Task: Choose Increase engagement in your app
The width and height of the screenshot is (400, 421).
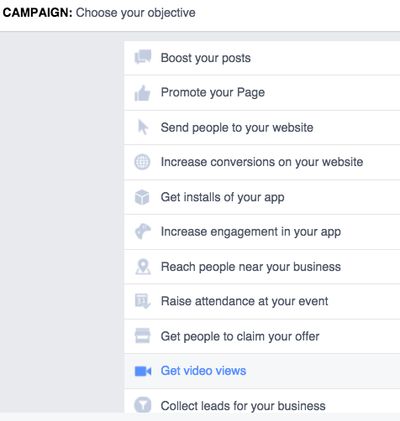Action: click(x=262, y=232)
